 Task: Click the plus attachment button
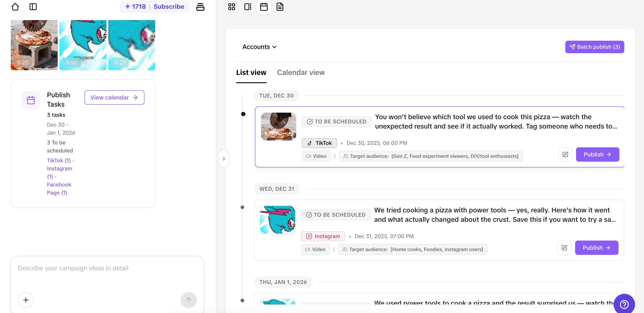pyautogui.click(x=26, y=300)
